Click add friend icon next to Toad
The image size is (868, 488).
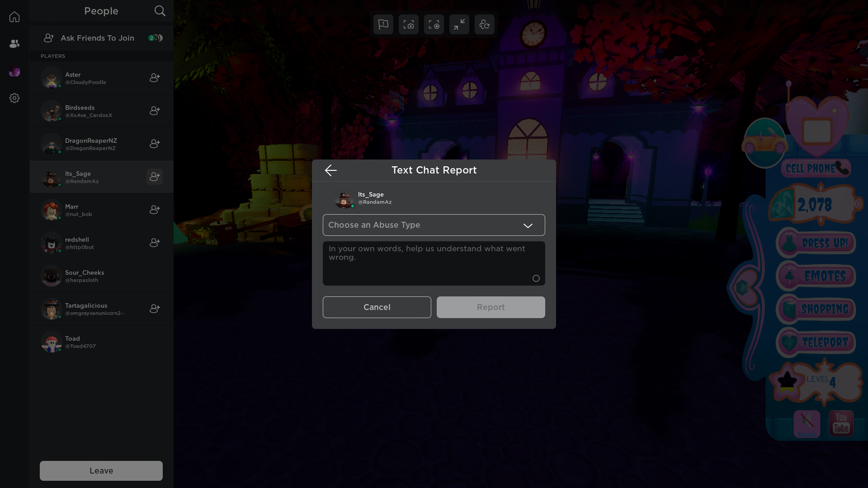pyautogui.click(x=155, y=342)
